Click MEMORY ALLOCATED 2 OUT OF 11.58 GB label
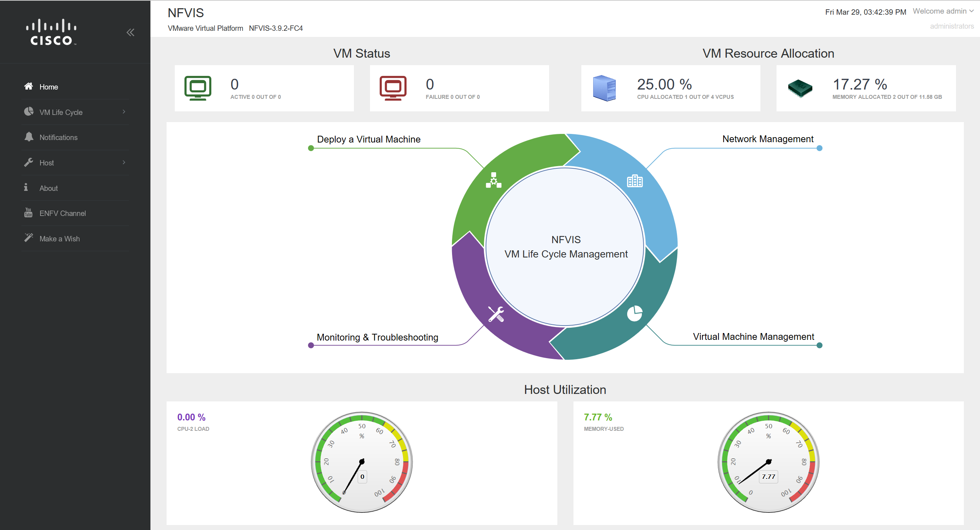Viewport: 980px width, 530px height. 887,97
